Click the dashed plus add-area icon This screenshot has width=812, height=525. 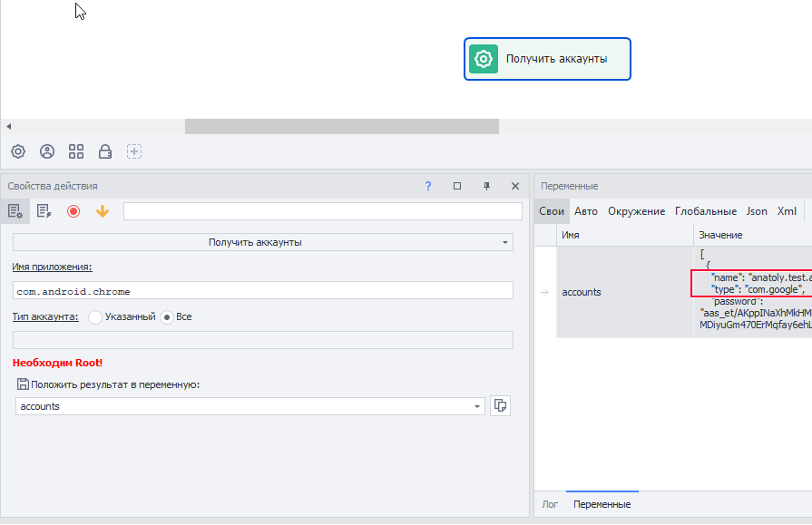(134, 151)
